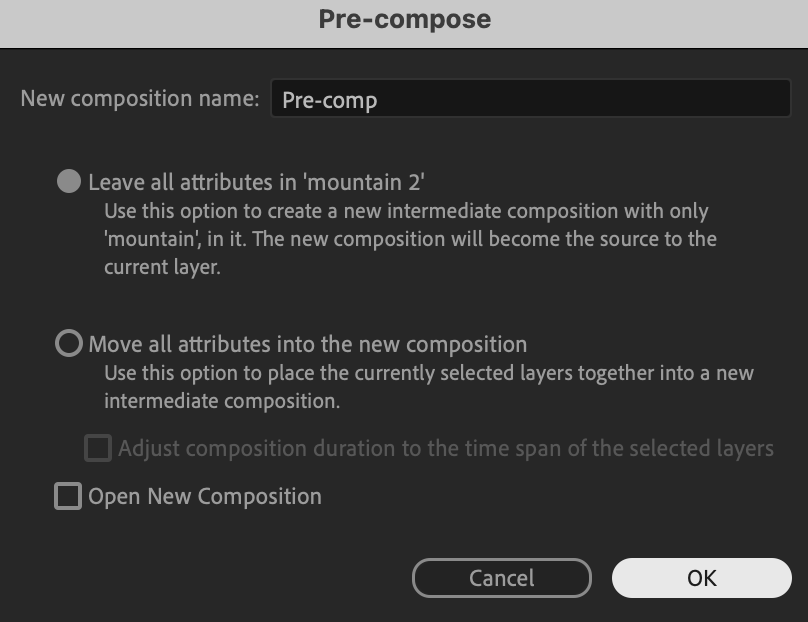Enable the Open New Composition checkbox
The height and width of the screenshot is (622, 808).
tap(68, 496)
